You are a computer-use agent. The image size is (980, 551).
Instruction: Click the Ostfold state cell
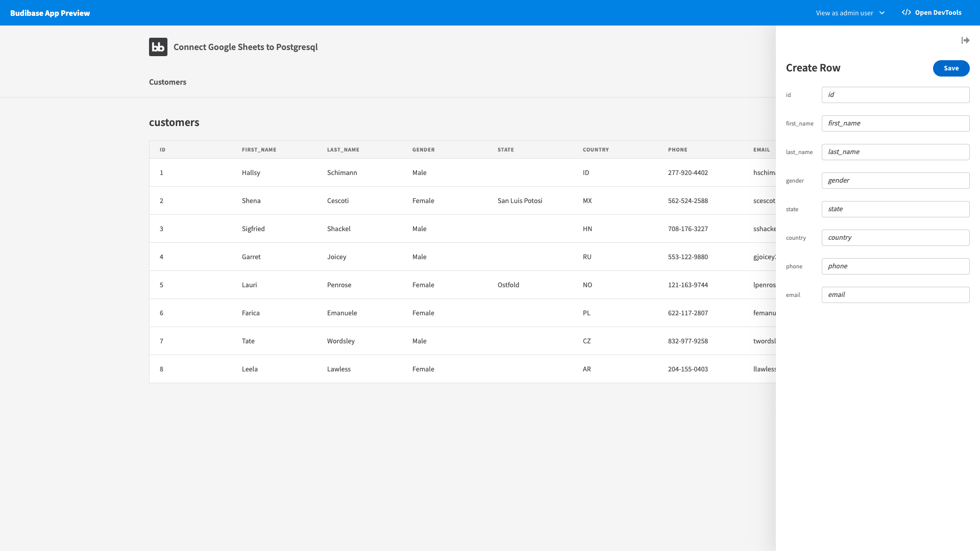click(508, 285)
